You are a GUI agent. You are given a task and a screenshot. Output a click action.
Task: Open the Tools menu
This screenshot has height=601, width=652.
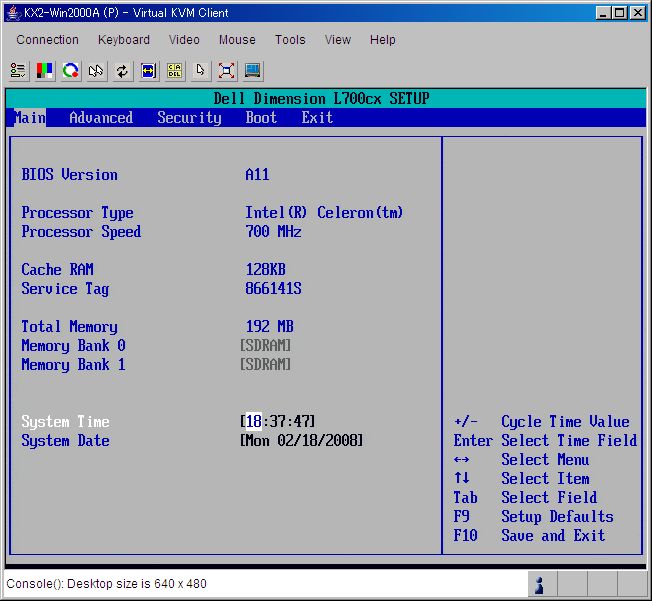290,40
